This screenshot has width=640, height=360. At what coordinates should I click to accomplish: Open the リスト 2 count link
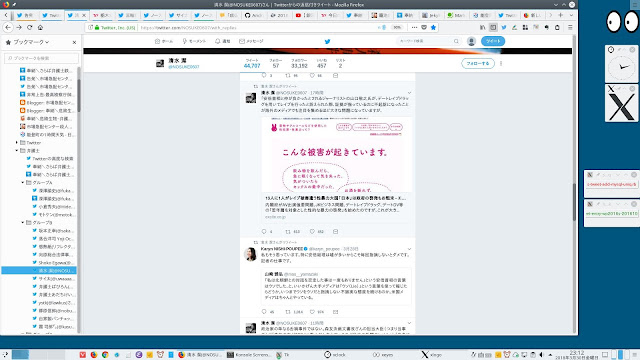[x=340, y=63]
